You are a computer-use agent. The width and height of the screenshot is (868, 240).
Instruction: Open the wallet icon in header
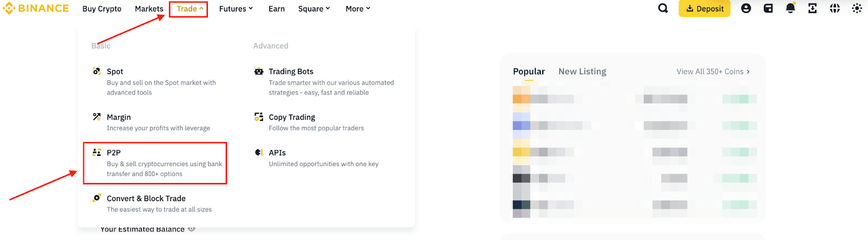[768, 9]
